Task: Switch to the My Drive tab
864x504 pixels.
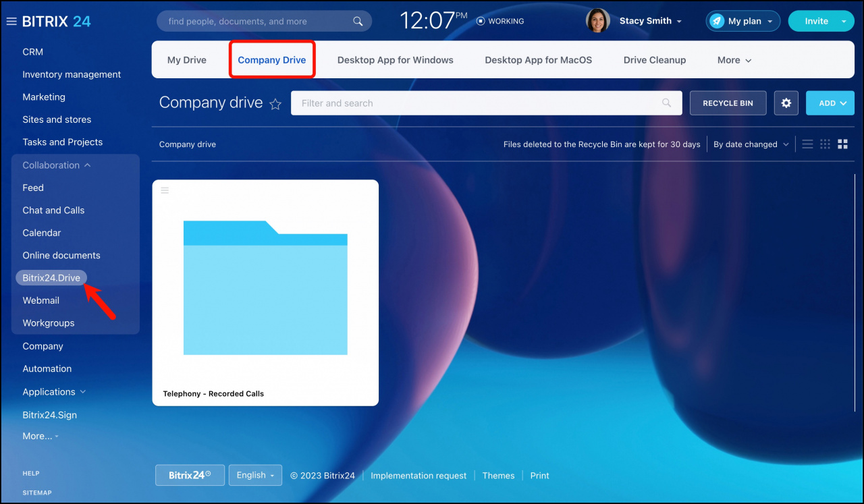Action: [x=187, y=60]
